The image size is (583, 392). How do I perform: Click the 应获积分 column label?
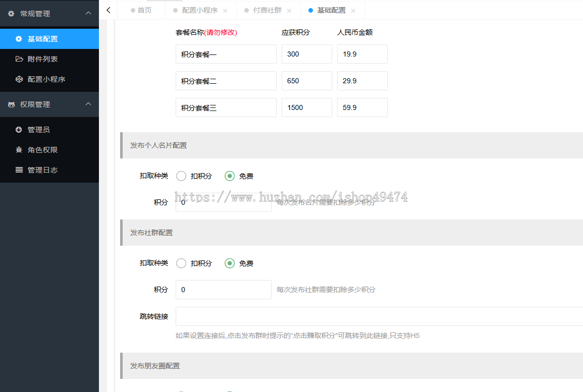(x=296, y=32)
